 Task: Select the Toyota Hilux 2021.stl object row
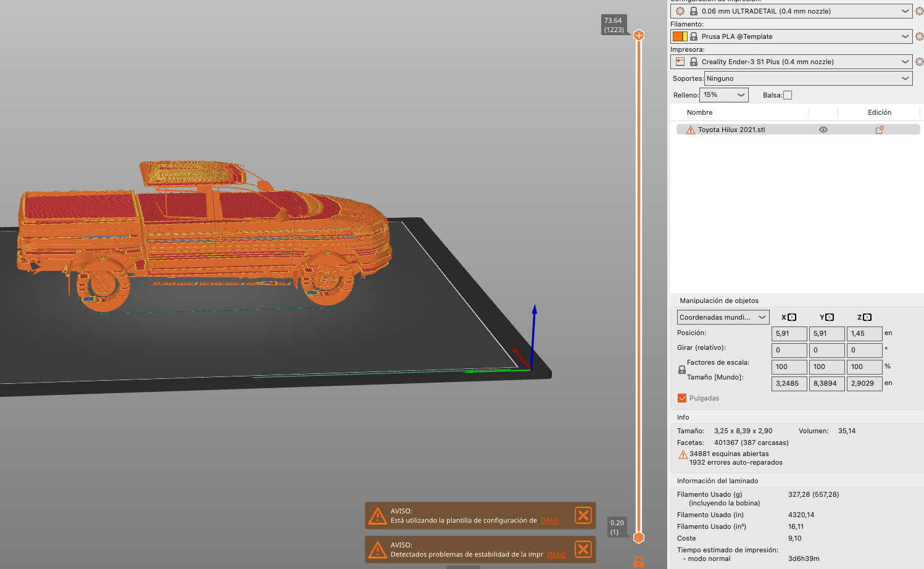pos(798,130)
